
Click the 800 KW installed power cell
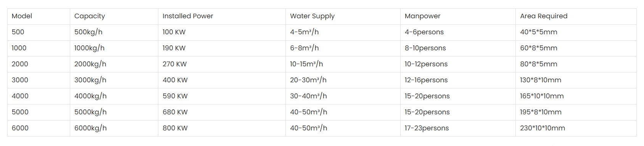pyautogui.click(x=222, y=128)
